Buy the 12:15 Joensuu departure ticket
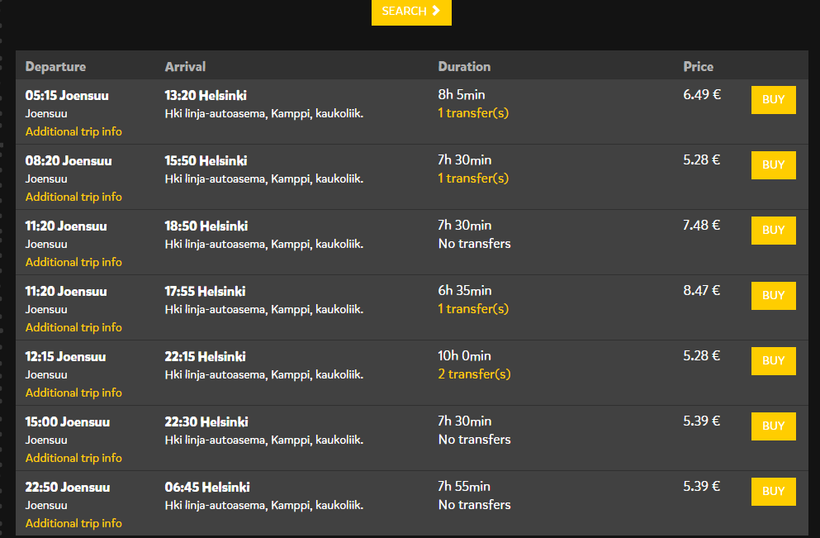Viewport: 820px width, 538px height. click(773, 361)
